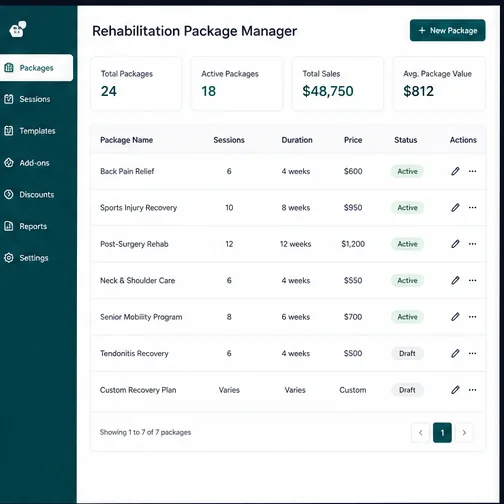
Task: Edit the Custom Recovery Plan package
Action: point(455,390)
